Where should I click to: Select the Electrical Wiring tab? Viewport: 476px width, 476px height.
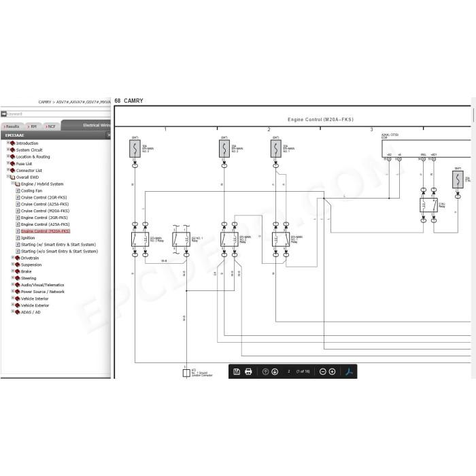coord(86,125)
